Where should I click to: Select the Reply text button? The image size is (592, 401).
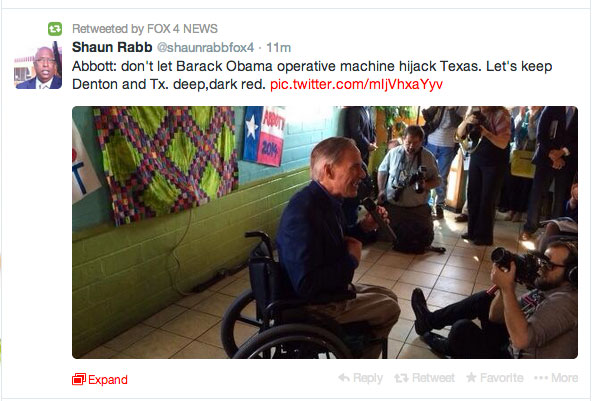[368, 378]
